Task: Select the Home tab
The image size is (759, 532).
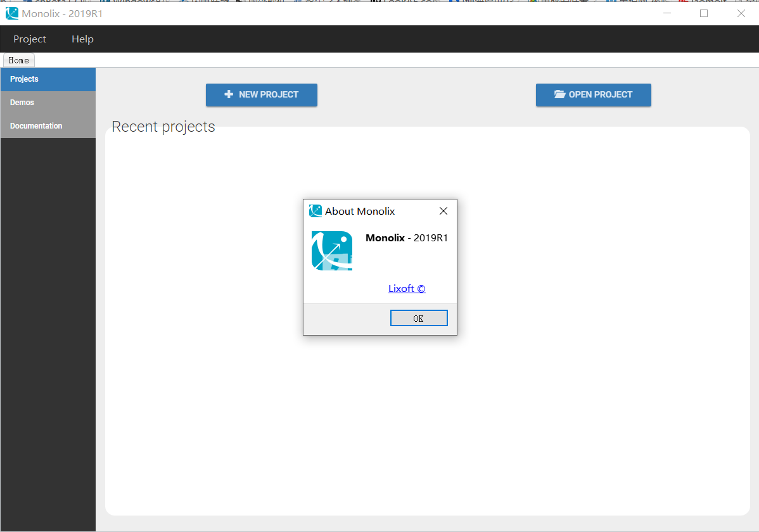Action: coord(19,61)
